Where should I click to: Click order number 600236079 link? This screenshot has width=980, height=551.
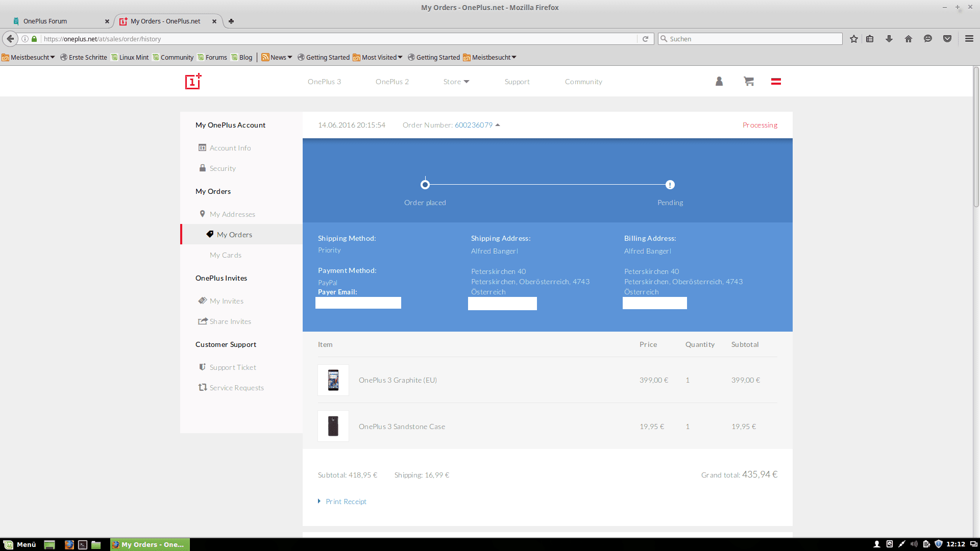click(474, 125)
